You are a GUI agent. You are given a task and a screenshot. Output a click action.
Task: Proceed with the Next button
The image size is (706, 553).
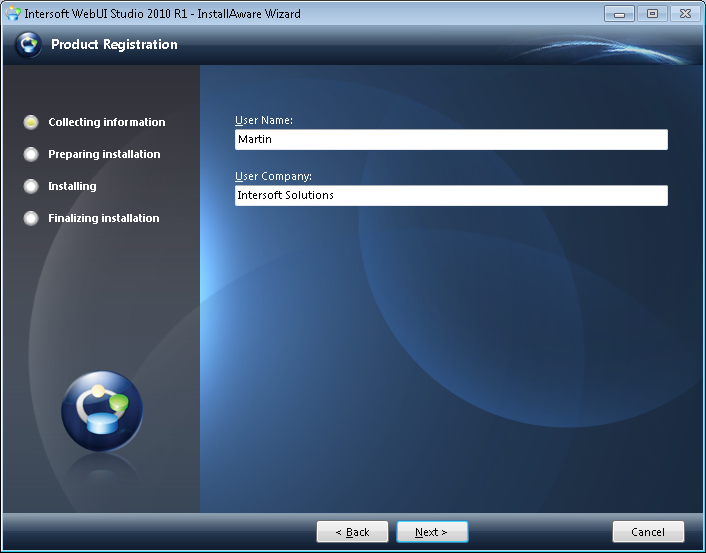[x=432, y=532]
